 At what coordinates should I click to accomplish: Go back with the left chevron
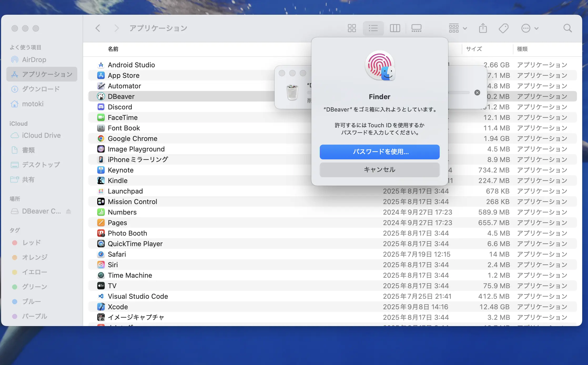tap(98, 28)
